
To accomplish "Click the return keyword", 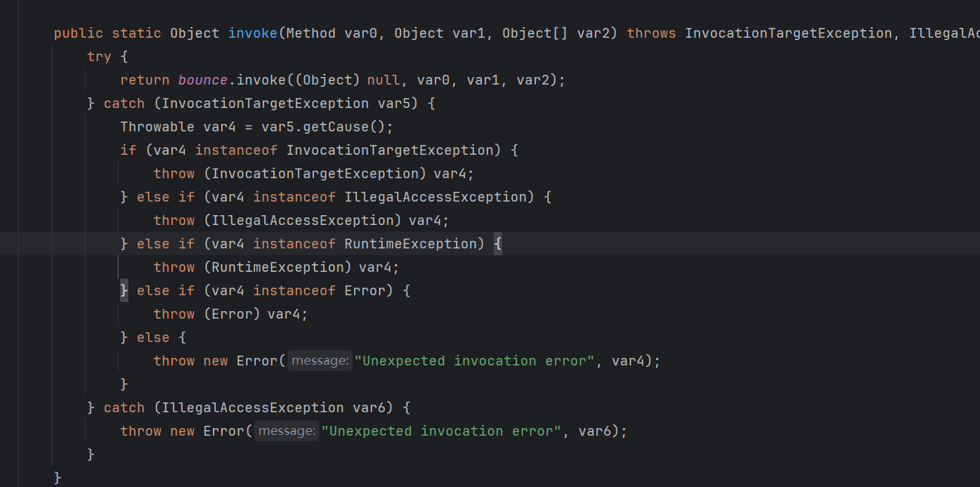I will tap(145, 80).
